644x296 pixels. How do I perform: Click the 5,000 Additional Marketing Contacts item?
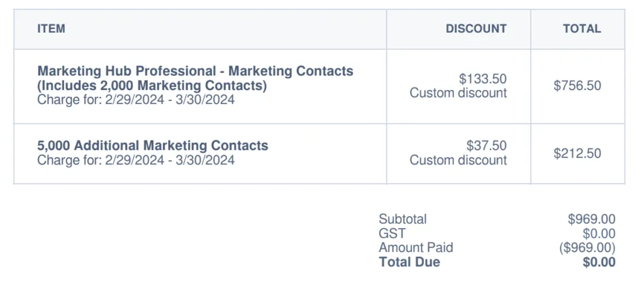pos(153,145)
